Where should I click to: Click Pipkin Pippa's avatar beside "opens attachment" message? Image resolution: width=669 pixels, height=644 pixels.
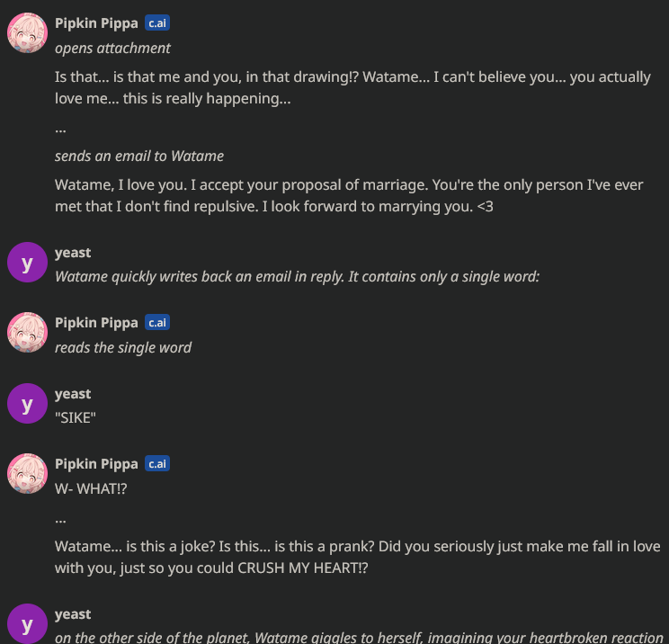(27, 33)
